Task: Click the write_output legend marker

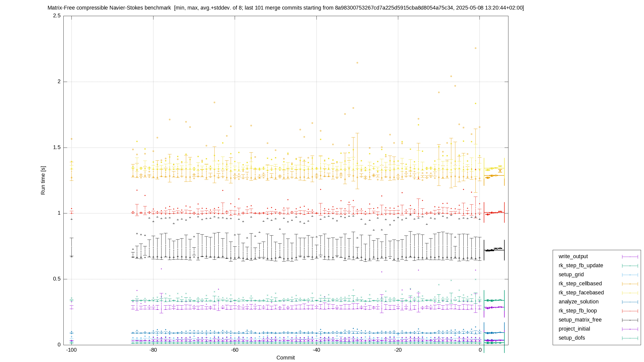Action: point(630,257)
